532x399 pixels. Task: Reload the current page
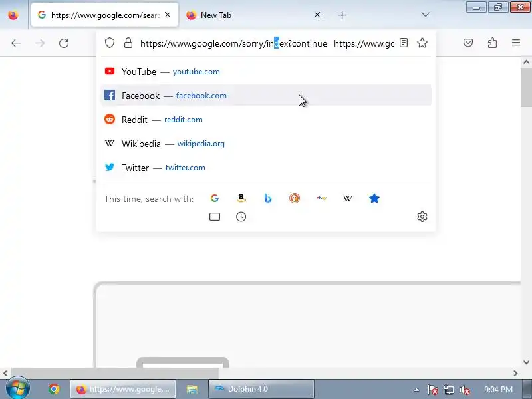click(64, 43)
